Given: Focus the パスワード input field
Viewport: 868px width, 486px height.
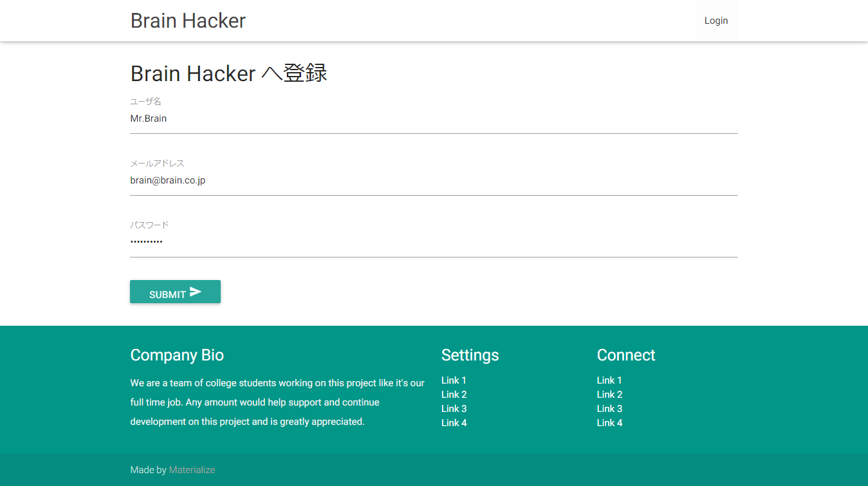Looking at the screenshot, I should tap(434, 243).
